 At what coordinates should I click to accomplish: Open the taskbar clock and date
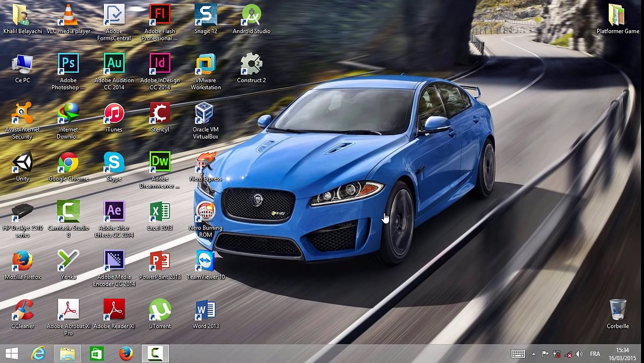coord(622,354)
